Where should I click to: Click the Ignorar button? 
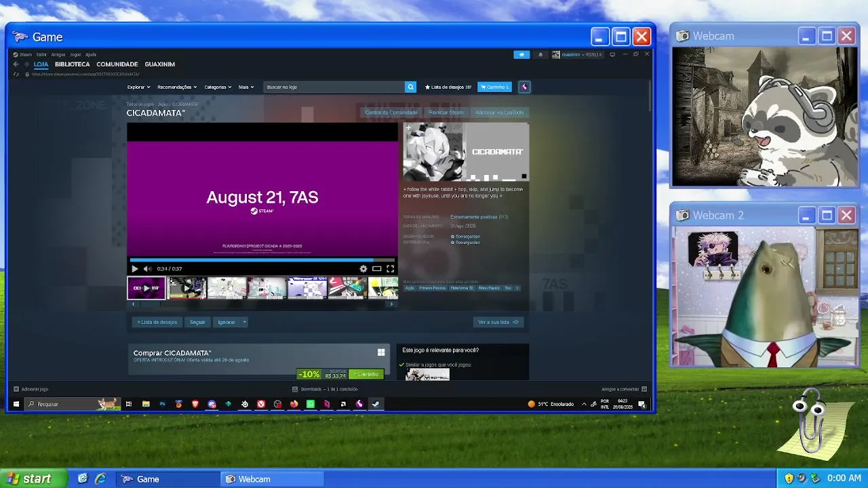pyautogui.click(x=226, y=322)
